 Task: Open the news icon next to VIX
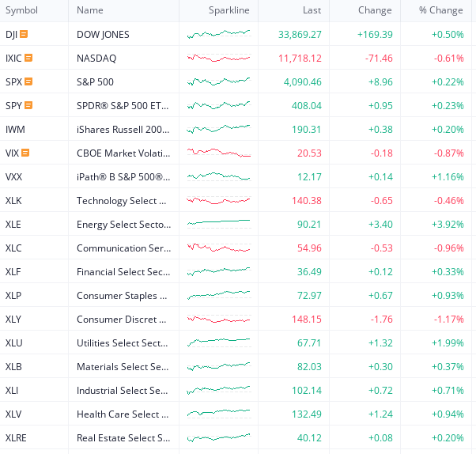(25, 153)
